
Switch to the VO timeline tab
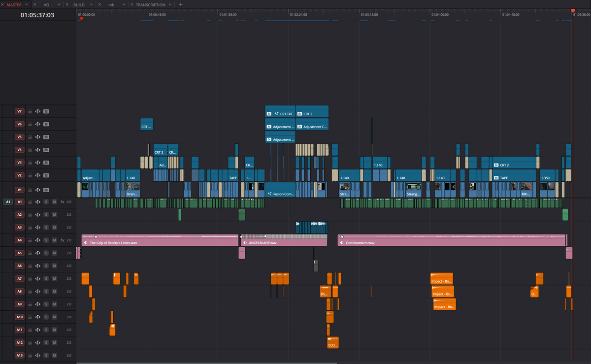46,4
